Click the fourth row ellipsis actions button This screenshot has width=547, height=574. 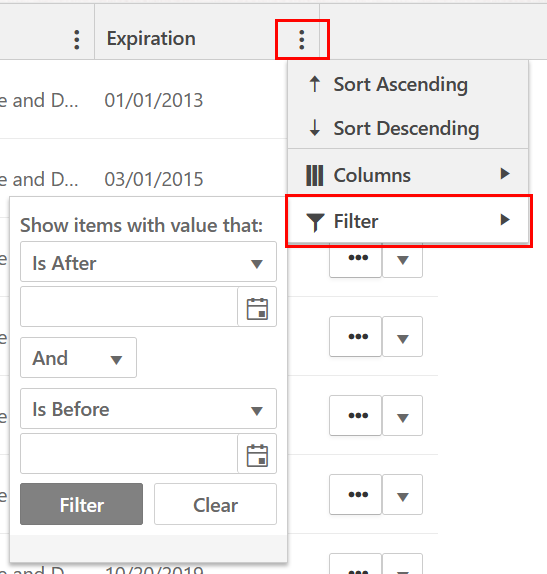(356, 495)
